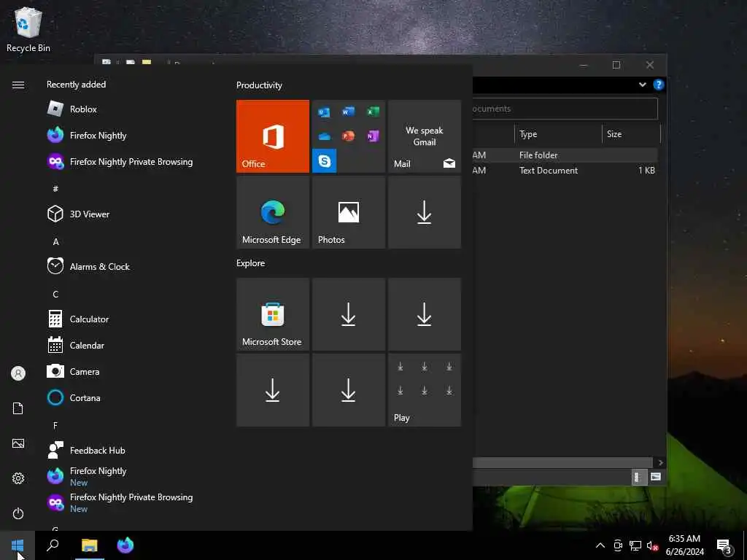
Task: Show hidden system tray icons
Action: 600,545
